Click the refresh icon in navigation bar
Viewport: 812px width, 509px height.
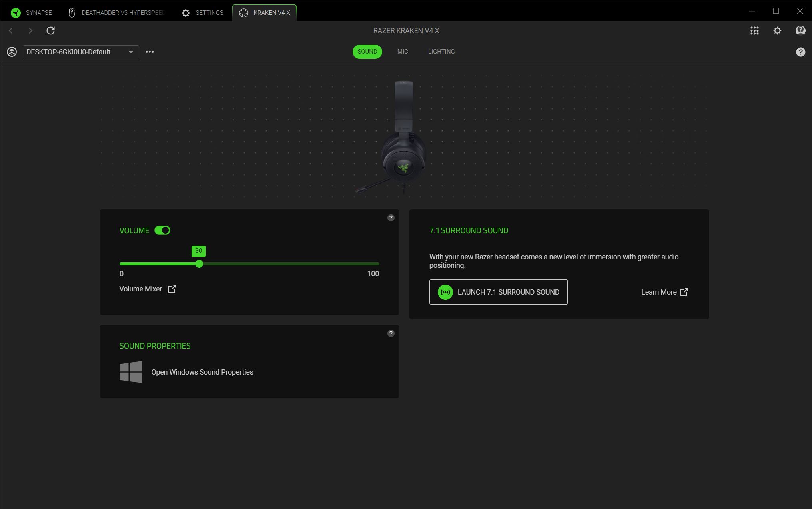tap(50, 30)
